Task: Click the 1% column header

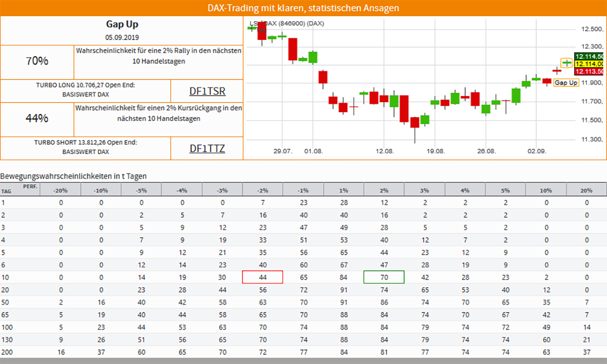Action: (343, 190)
